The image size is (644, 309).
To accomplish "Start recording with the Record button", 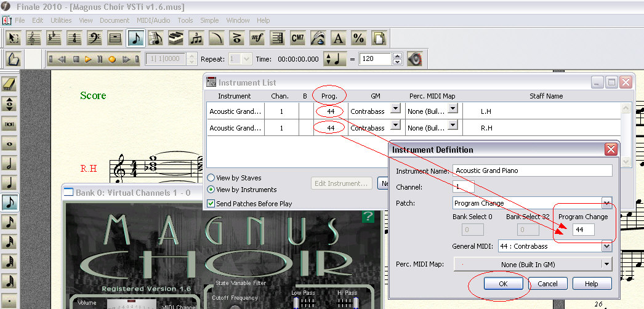I will click(112, 59).
